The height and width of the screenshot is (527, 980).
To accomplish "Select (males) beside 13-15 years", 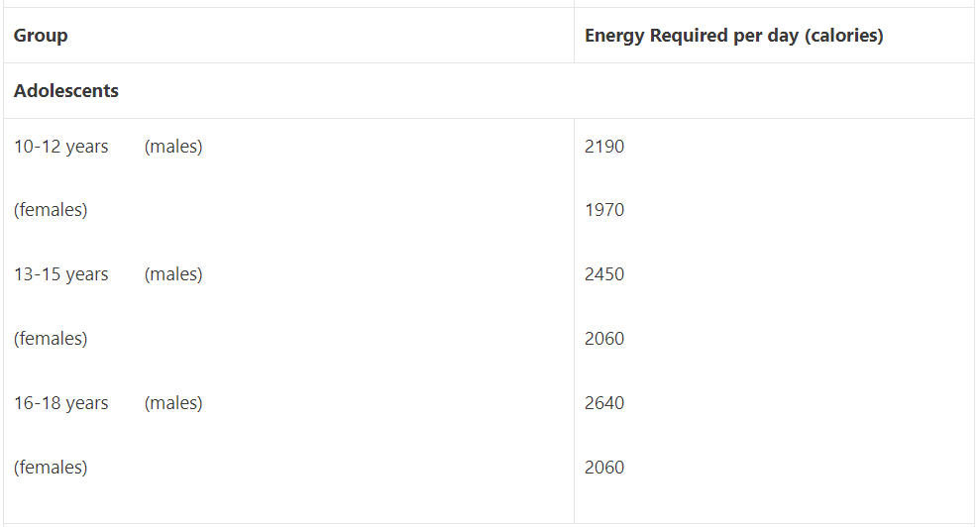I will tap(173, 274).
